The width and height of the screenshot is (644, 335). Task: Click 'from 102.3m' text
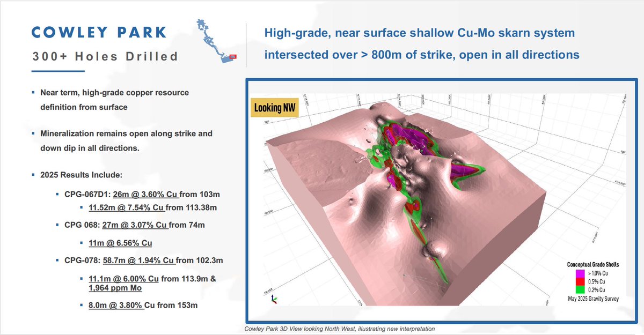[x=199, y=261]
